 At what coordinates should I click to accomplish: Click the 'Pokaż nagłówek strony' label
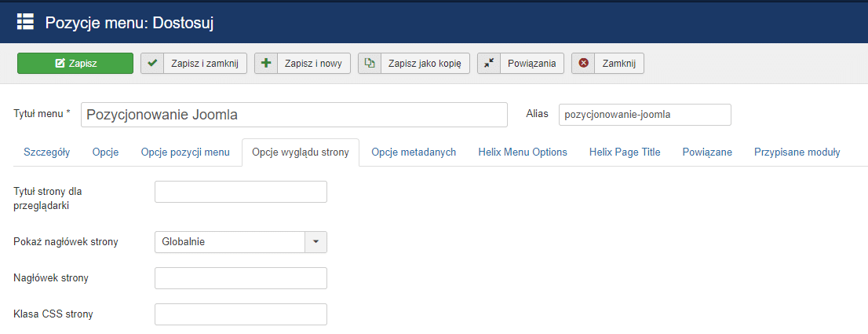click(65, 242)
